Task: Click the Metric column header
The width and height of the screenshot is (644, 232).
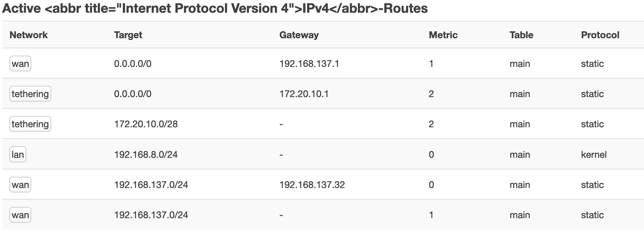Action: coord(443,35)
